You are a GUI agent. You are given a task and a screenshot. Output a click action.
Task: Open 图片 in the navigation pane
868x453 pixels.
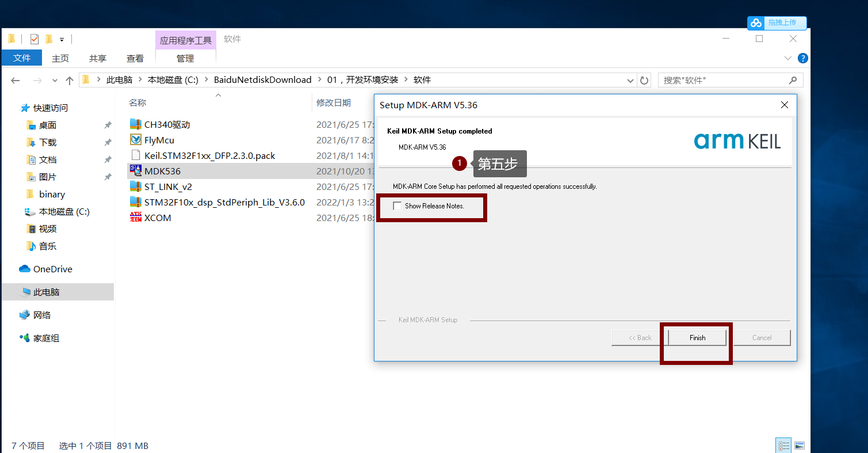point(47,177)
